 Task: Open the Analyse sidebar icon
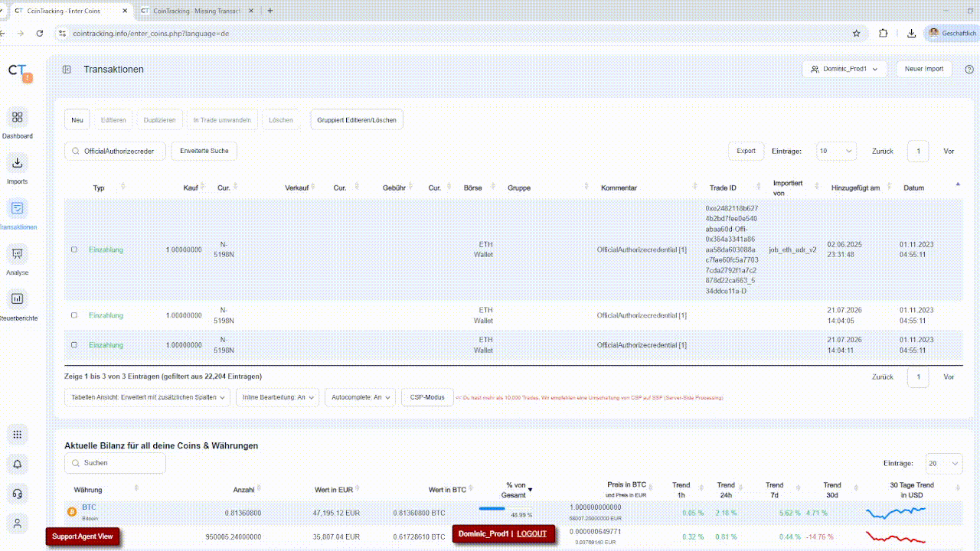click(18, 253)
